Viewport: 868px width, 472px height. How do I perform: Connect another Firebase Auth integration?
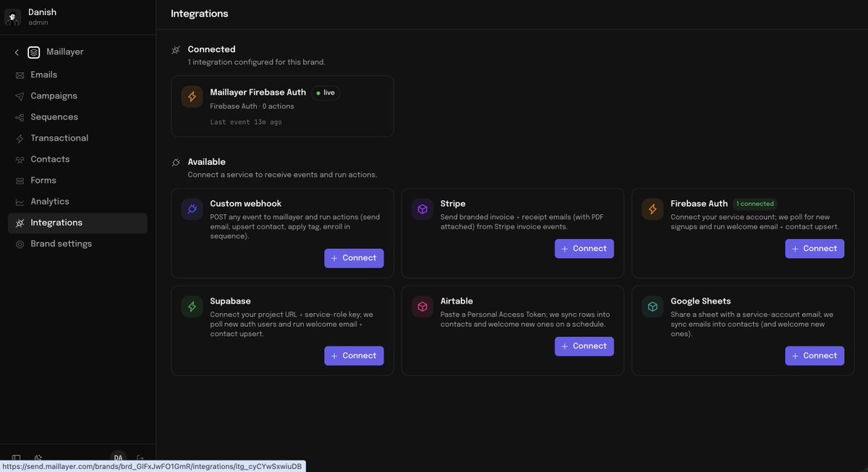point(814,249)
